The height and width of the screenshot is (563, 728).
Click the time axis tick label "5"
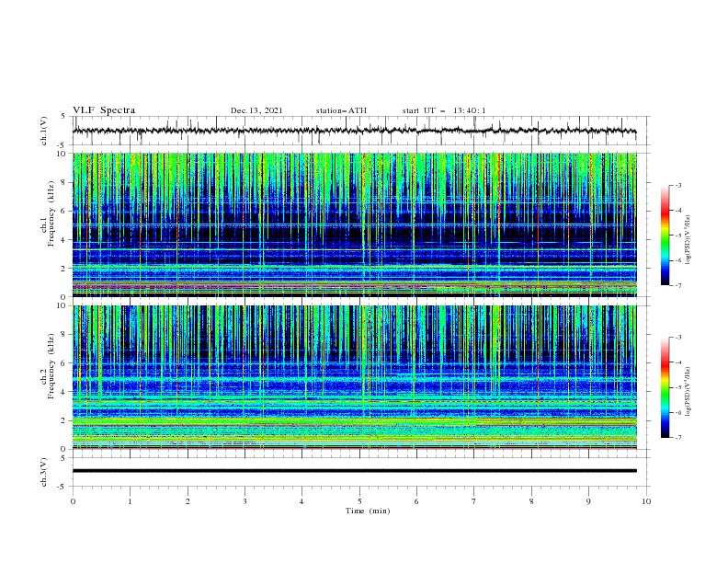pos(359,501)
